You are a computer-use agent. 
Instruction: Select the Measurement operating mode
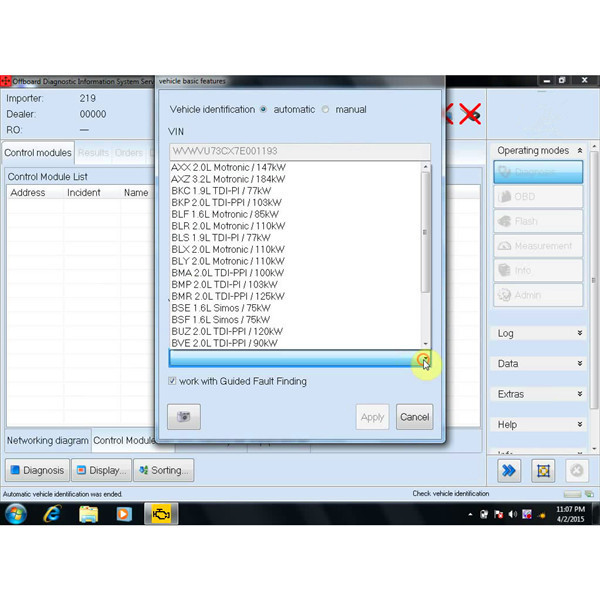538,246
